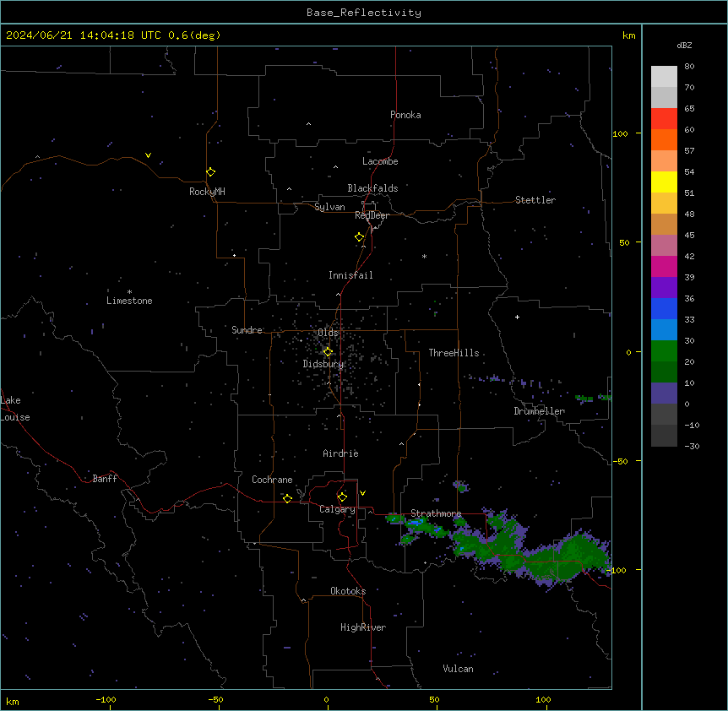Image resolution: width=728 pixels, height=711 pixels.
Task: Click the Limestone label
Action: pos(129,301)
